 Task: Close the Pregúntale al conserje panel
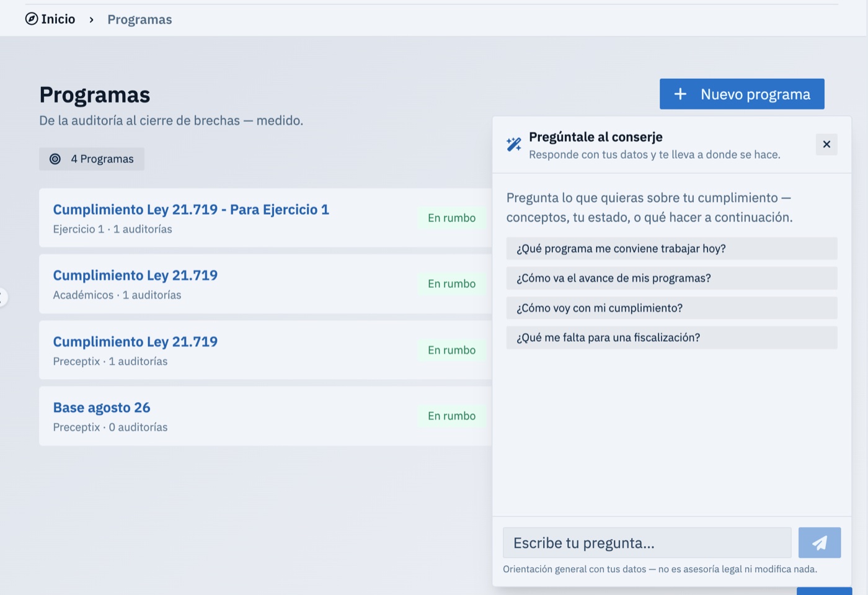826,145
